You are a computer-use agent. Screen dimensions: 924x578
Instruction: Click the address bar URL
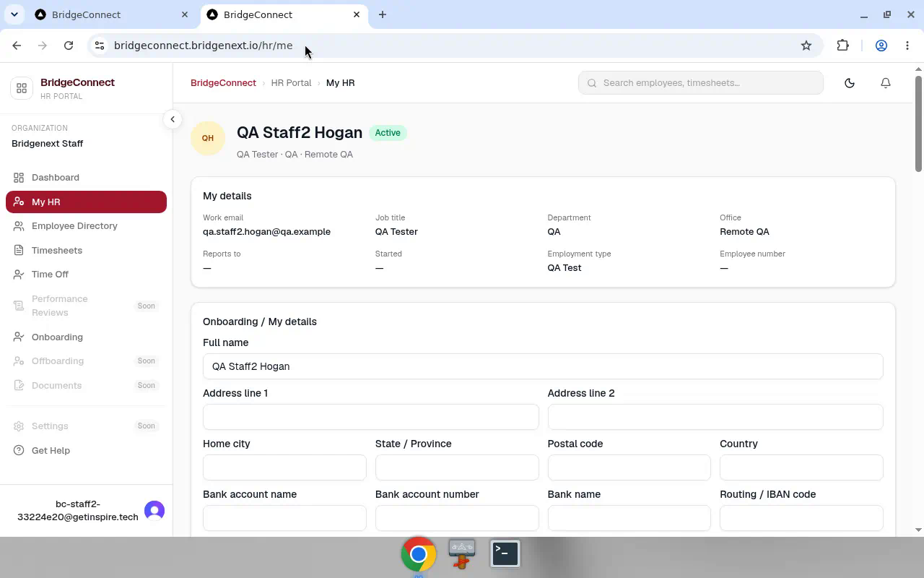pos(204,46)
